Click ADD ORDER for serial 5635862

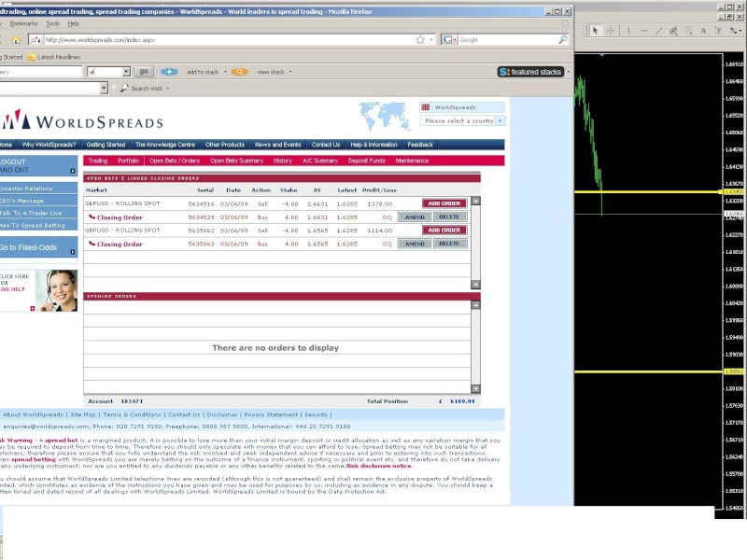tap(444, 230)
